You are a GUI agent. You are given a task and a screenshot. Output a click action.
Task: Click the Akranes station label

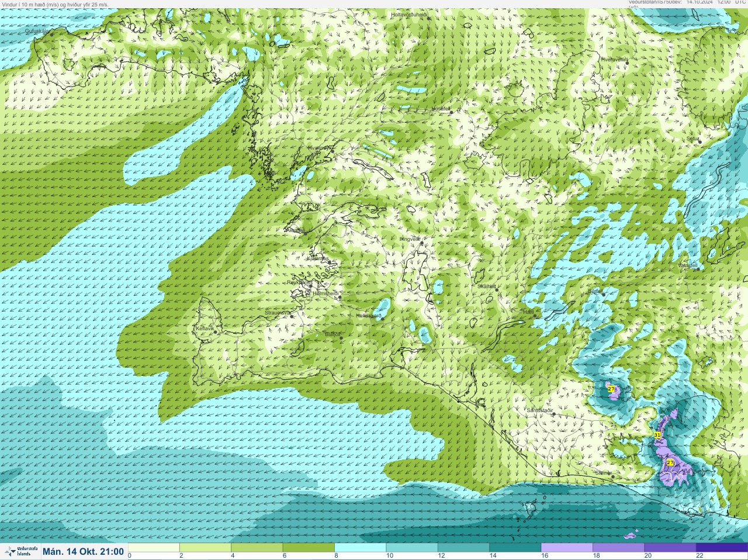click(x=295, y=230)
